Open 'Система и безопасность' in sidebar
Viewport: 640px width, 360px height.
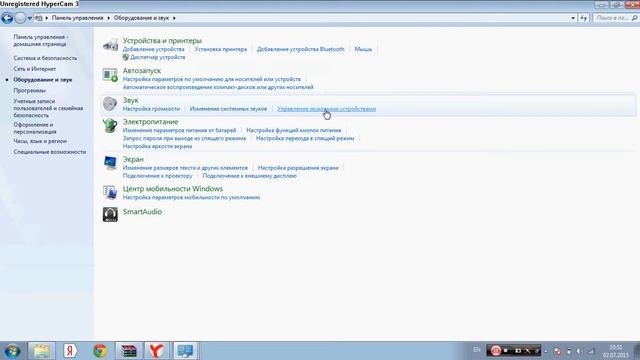coord(45,58)
